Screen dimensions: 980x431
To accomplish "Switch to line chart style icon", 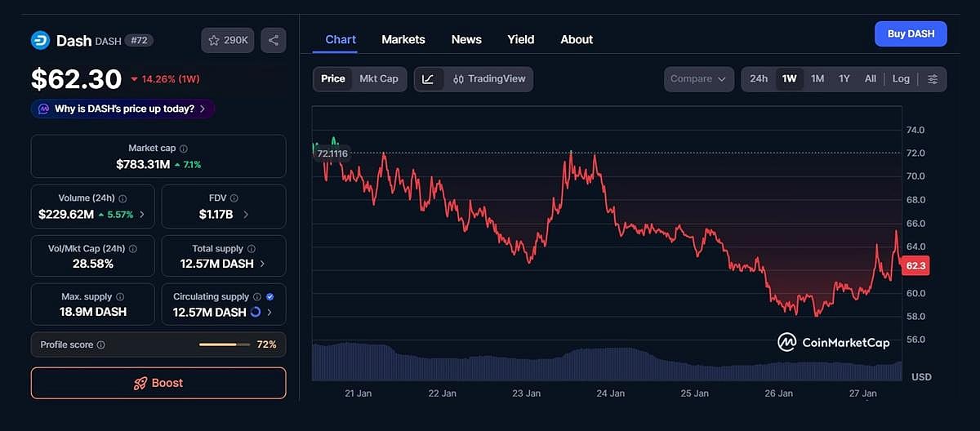I will 429,79.
